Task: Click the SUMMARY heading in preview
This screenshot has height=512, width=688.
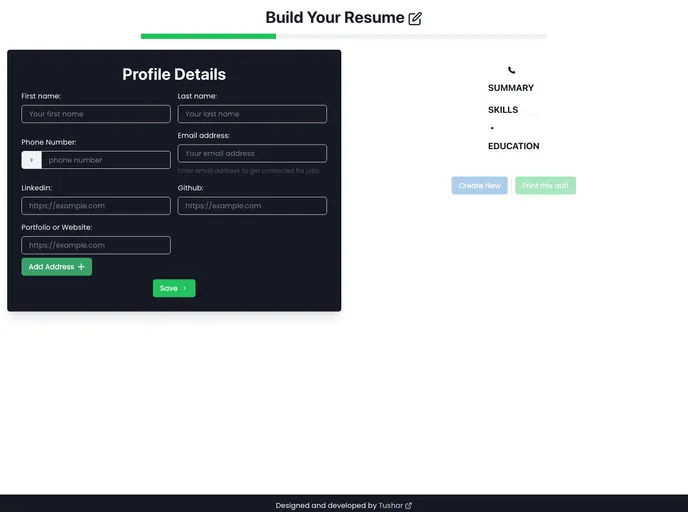Action: (x=511, y=88)
